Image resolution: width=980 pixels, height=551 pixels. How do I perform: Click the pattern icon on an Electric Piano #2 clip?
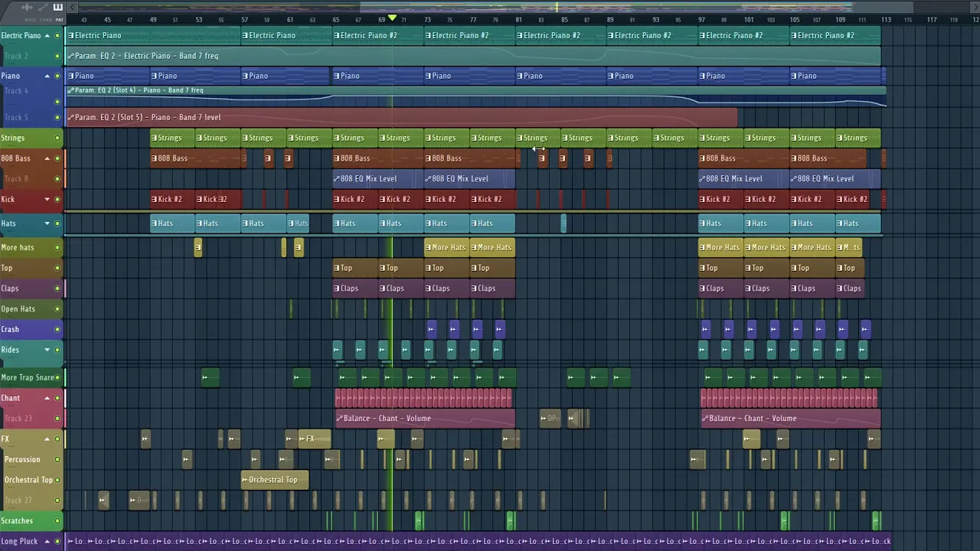(x=337, y=35)
